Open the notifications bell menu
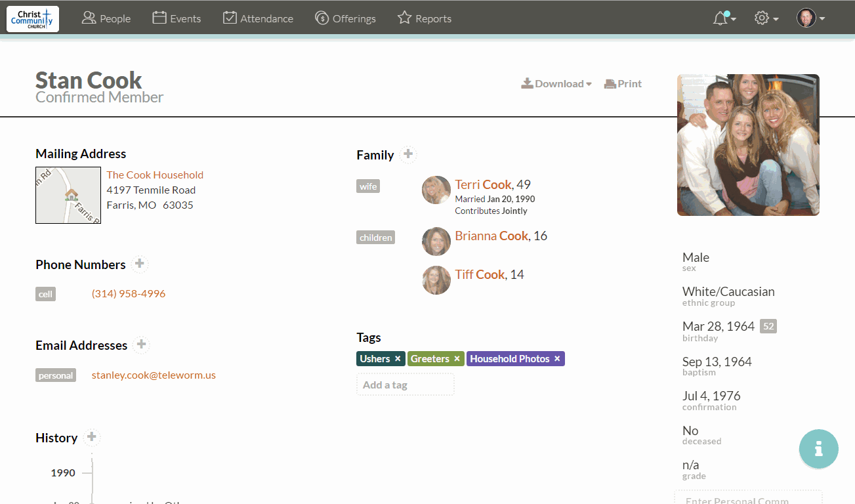 722,18
